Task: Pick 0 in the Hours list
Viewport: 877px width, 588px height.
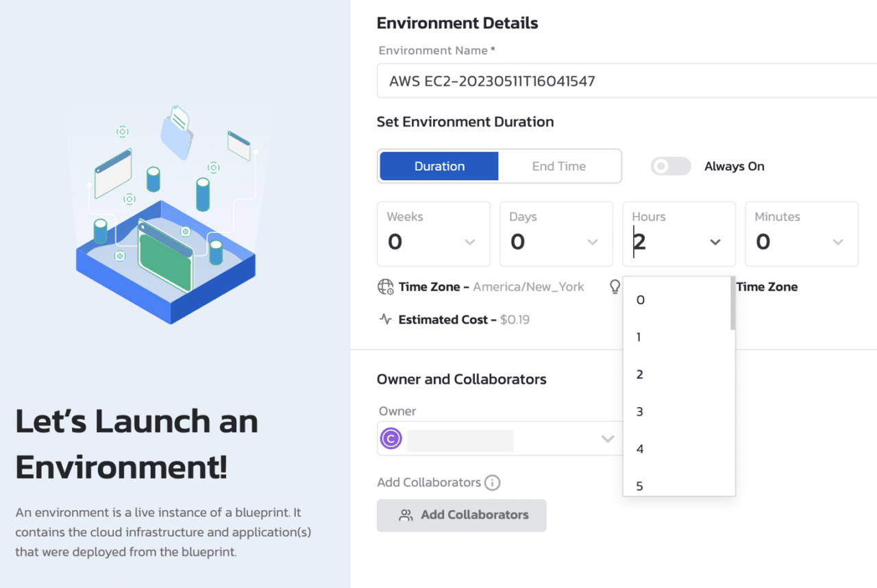Action: (x=640, y=300)
